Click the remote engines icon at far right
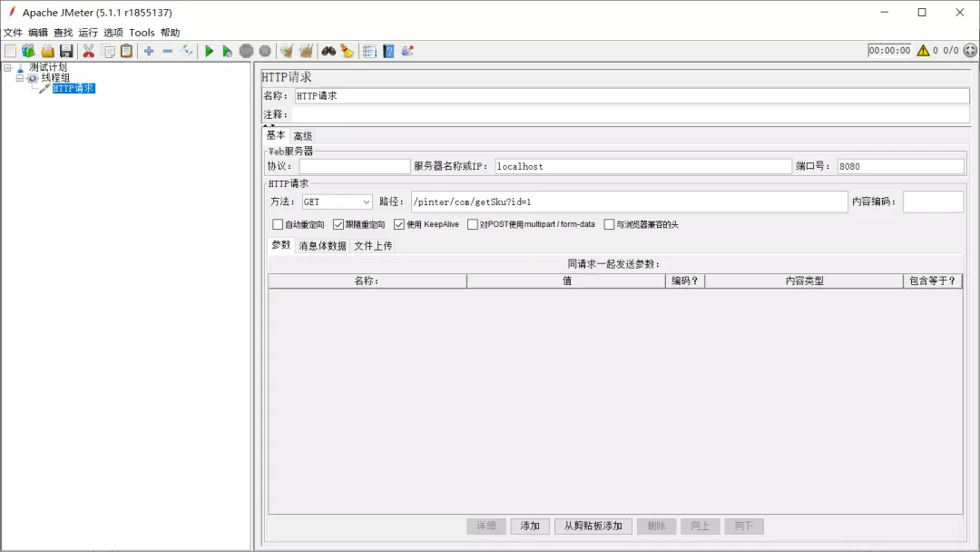Viewport: 980px width, 552px height. [x=970, y=51]
